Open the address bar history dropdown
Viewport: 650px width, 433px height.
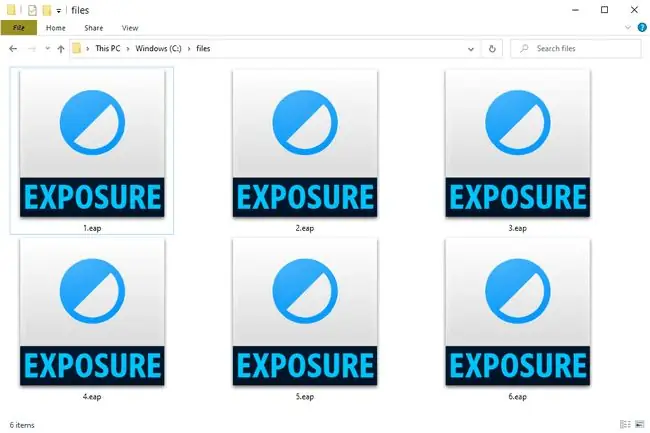click(x=471, y=49)
